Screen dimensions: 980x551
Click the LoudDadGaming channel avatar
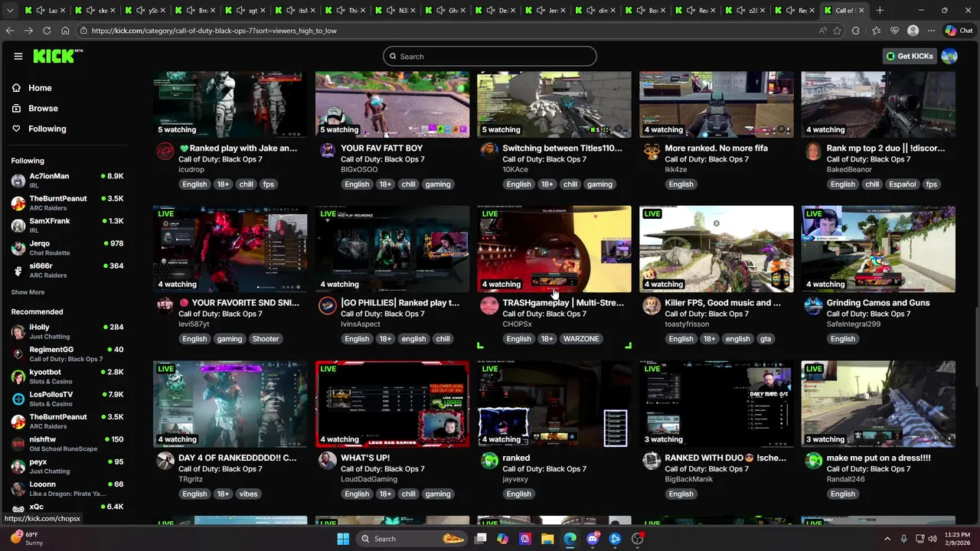coord(328,461)
